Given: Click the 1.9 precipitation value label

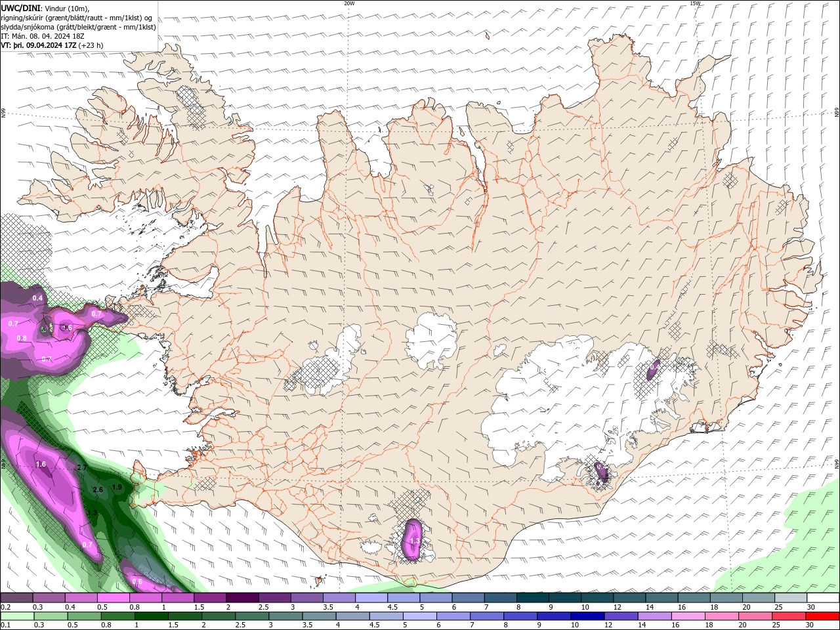Looking at the screenshot, I should pyautogui.click(x=117, y=487).
